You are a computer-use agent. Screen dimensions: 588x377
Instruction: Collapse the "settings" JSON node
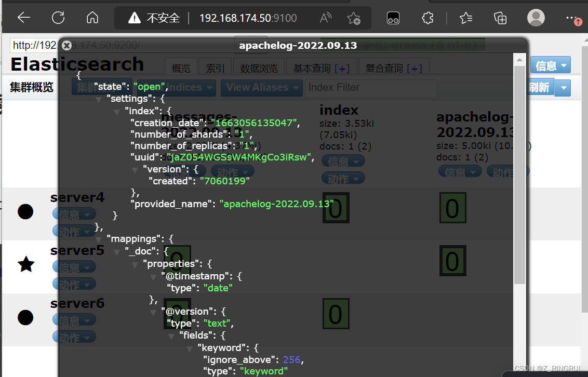(x=99, y=99)
